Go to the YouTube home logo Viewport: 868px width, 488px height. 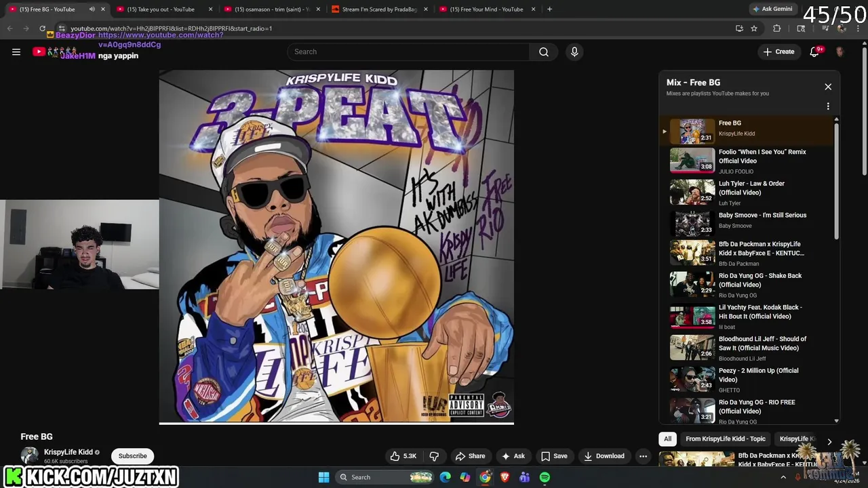point(39,52)
